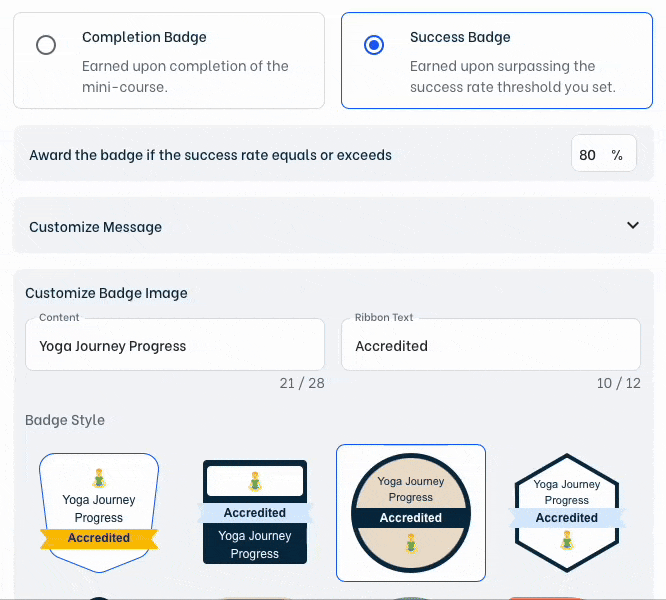The width and height of the screenshot is (666, 600).
Task: Click the percent symbol beside 80
Action: click(x=617, y=155)
